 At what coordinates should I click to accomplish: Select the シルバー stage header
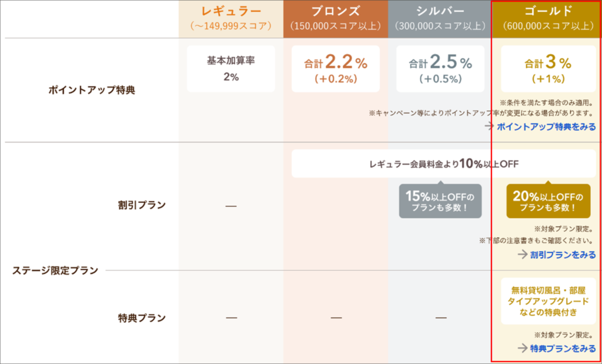pos(440,19)
